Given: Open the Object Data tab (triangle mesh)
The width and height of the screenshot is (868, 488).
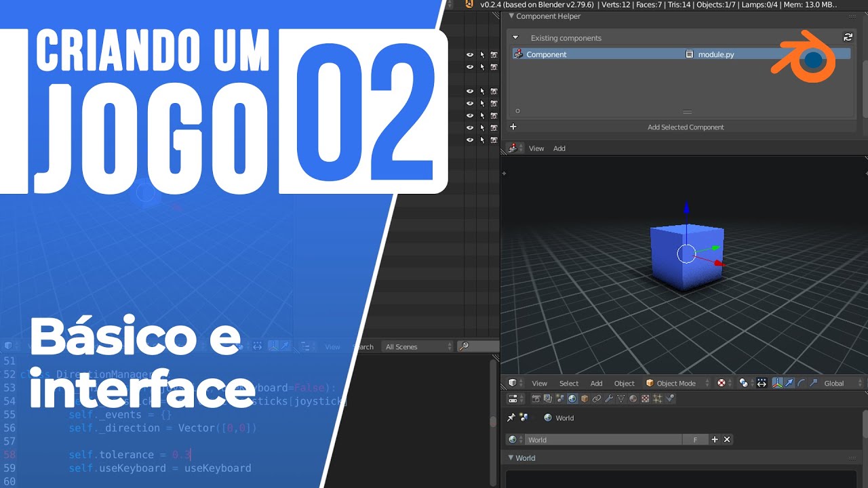Looking at the screenshot, I should [x=621, y=399].
